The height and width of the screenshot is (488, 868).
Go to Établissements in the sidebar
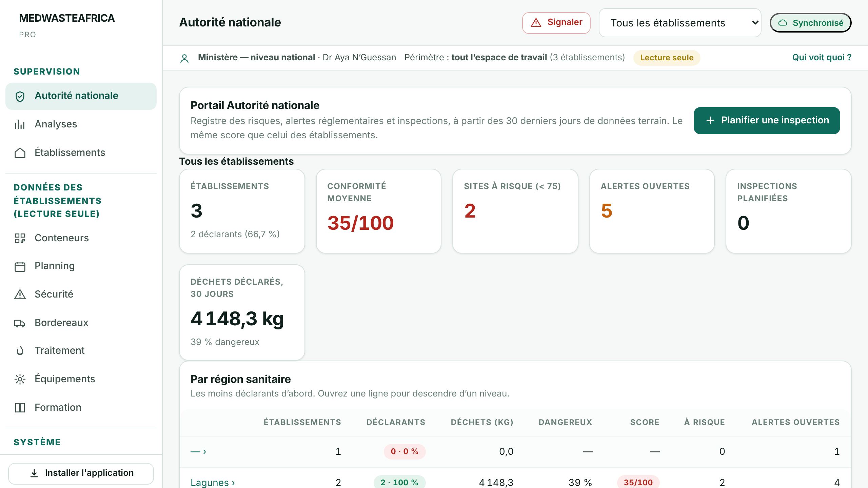click(x=81, y=153)
